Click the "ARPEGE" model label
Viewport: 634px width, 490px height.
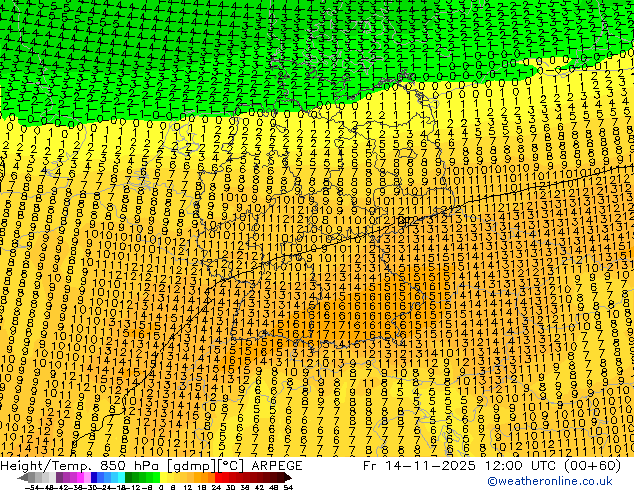(277, 466)
